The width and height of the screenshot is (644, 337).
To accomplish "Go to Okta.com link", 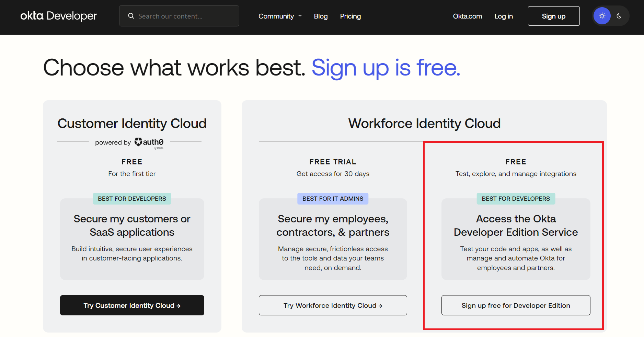I will point(467,16).
